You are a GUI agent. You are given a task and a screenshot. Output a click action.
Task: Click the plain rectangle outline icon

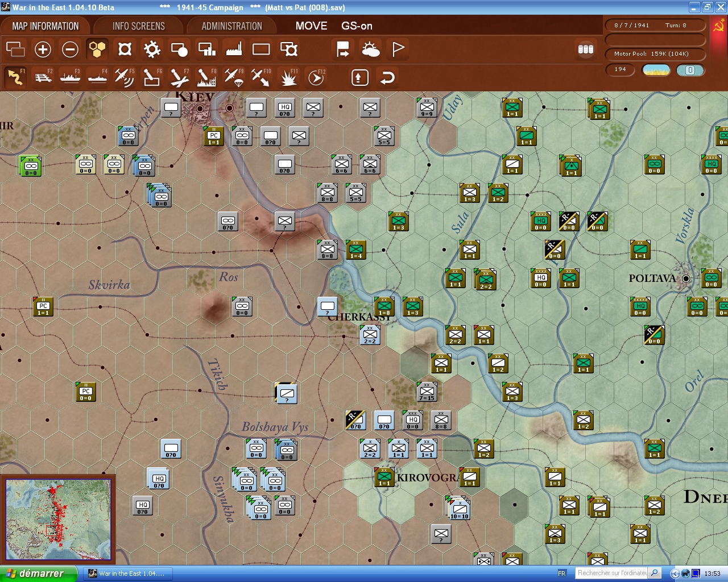pyautogui.click(x=261, y=49)
